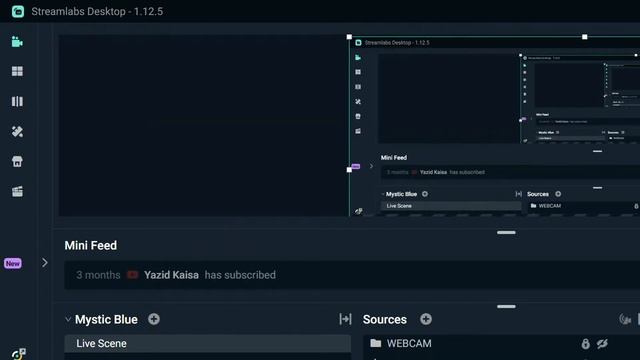
Task: Expand the sidebar with the right chevron
Action: click(44, 263)
